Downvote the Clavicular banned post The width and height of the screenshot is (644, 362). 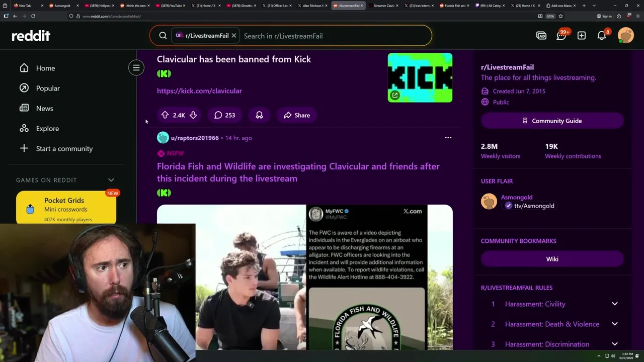tap(193, 115)
